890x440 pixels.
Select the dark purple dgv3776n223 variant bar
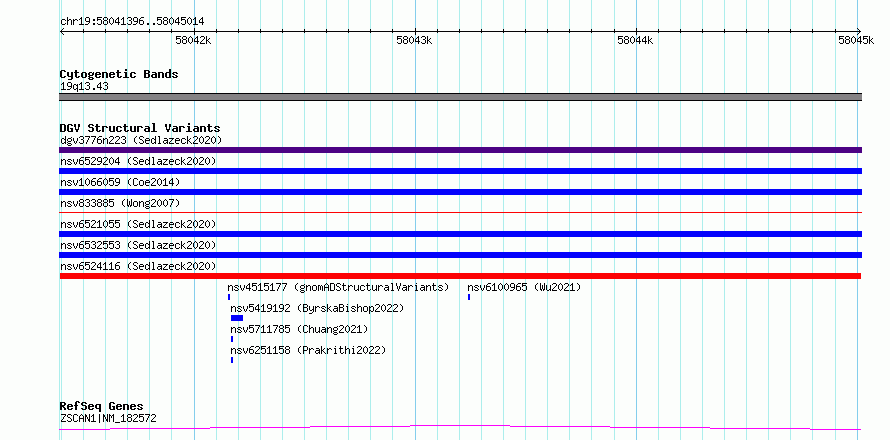[460, 150]
